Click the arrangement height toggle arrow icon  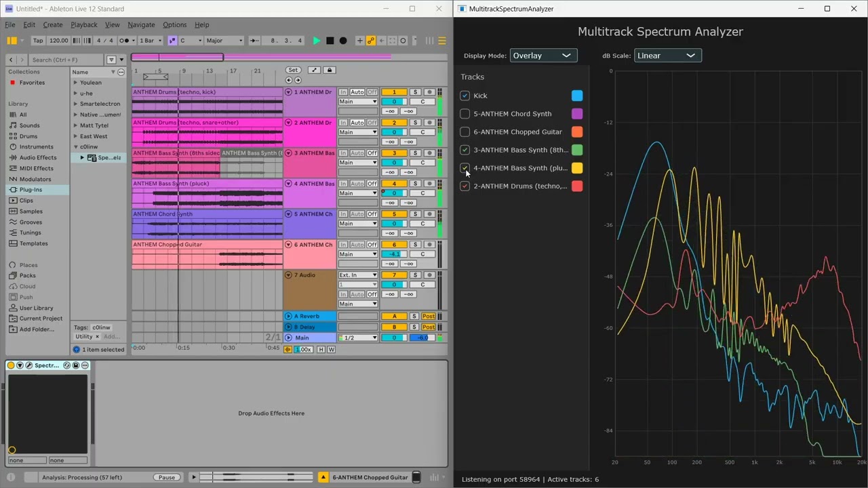pos(314,70)
